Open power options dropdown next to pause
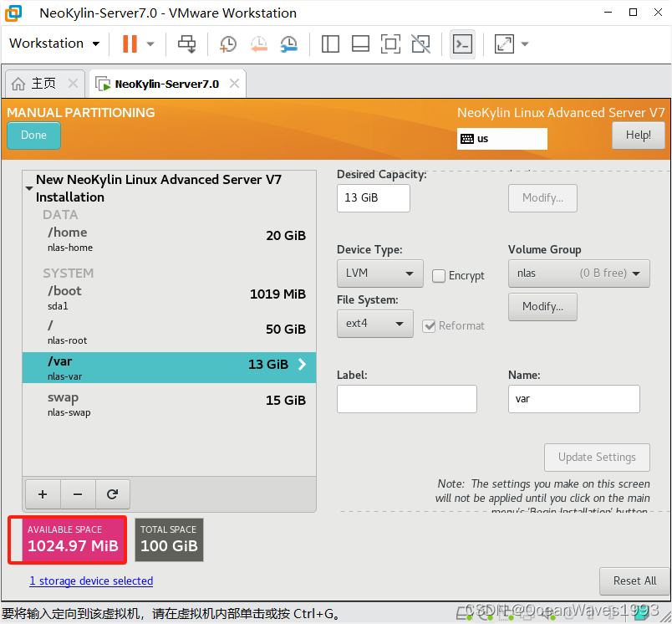Viewport: 672px width, 624px height. (x=150, y=43)
